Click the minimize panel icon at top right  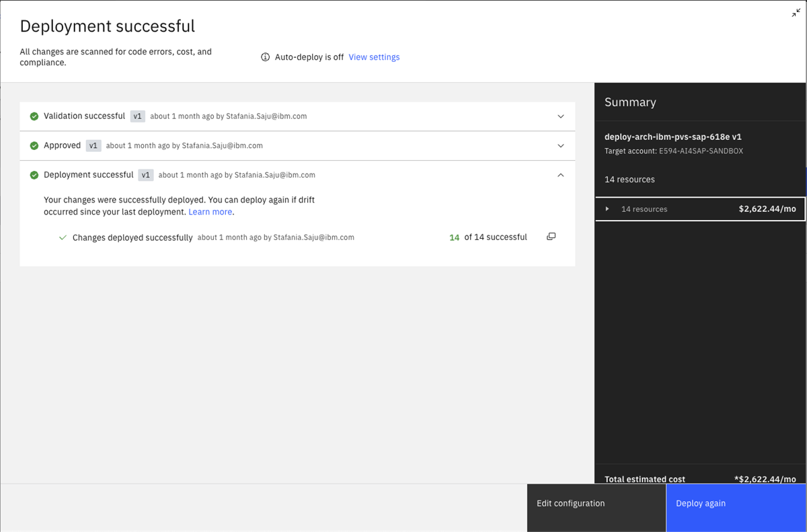pos(796,13)
